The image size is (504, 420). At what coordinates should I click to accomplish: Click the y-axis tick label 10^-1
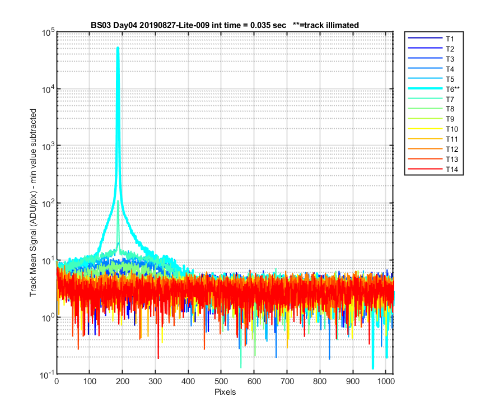(x=48, y=375)
